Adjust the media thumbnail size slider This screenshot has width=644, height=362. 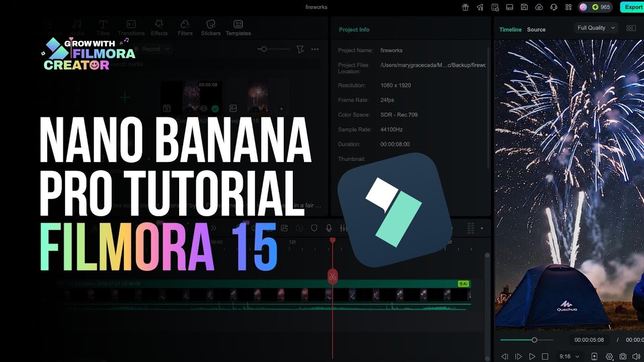(274, 49)
